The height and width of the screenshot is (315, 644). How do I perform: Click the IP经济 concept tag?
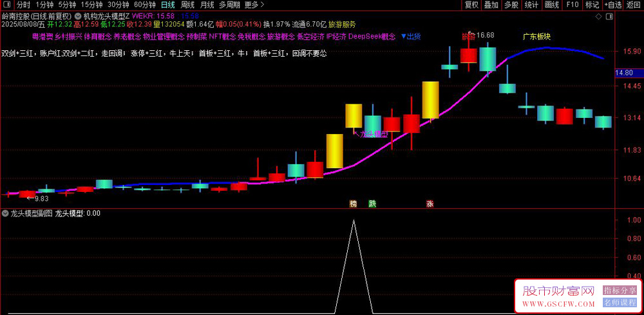coord(337,37)
